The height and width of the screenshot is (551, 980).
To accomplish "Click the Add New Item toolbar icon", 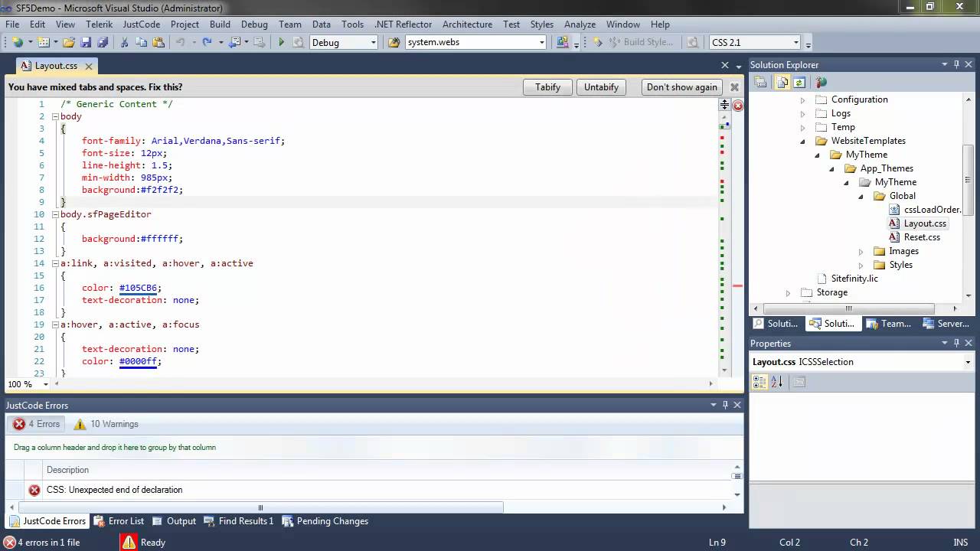I will [44, 43].
